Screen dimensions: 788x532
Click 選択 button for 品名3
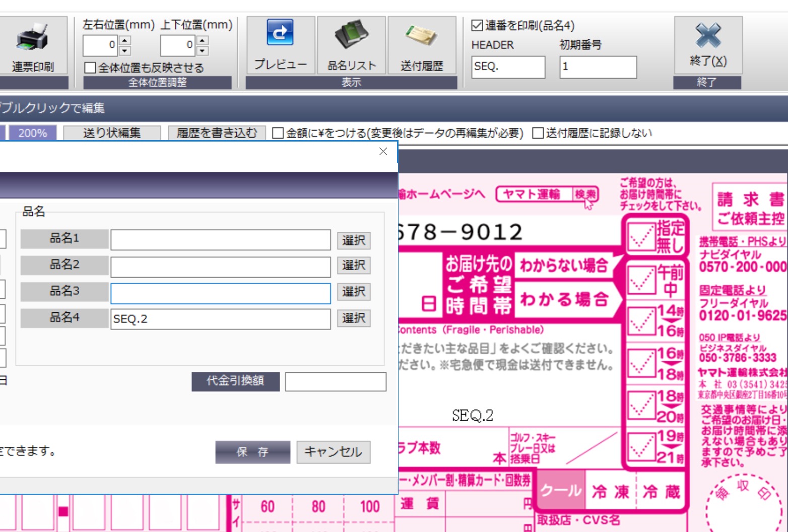(354, 292)
